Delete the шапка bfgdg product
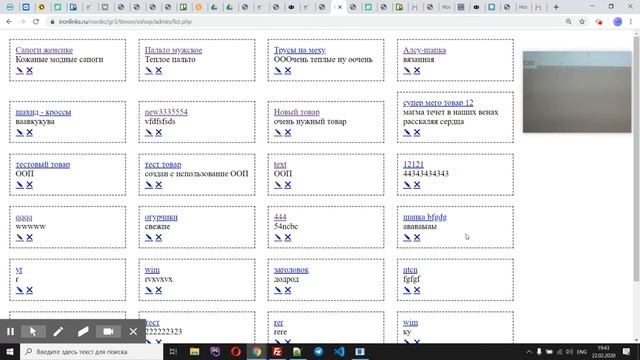640x360 pixels. pos(417,238)
